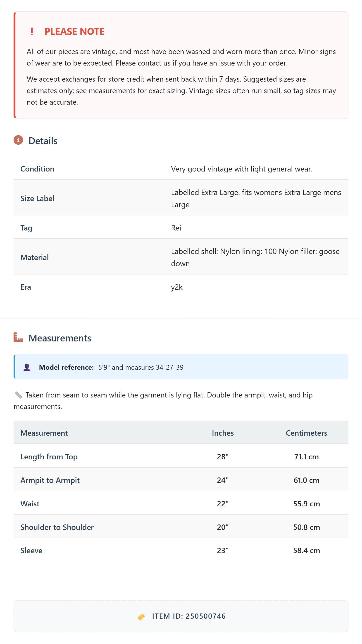The width and height of the screenshot is (362, 644).
Task: Select the Measurements section heading
Action: coord(60,338)
